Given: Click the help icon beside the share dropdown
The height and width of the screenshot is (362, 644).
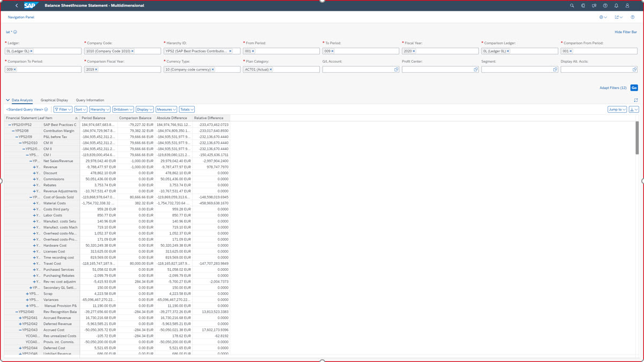Looking at the screenshot, I should 633,17.
